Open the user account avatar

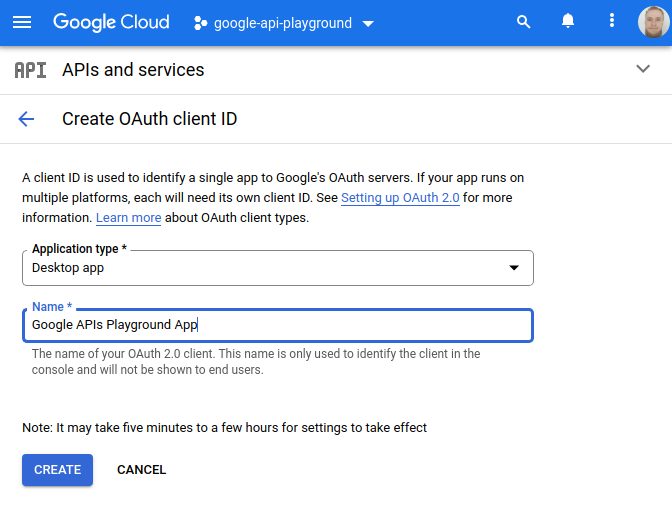coord(653,22)
